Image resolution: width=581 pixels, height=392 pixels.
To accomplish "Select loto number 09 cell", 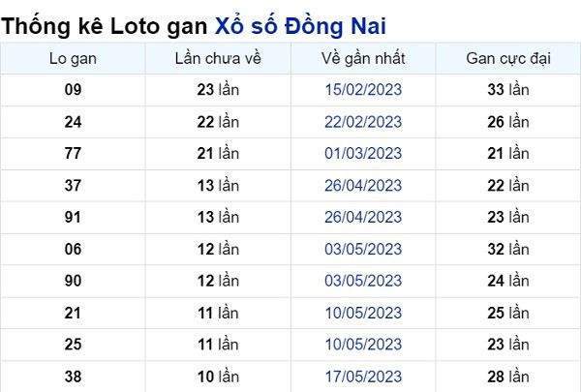I will coord(73,90).
